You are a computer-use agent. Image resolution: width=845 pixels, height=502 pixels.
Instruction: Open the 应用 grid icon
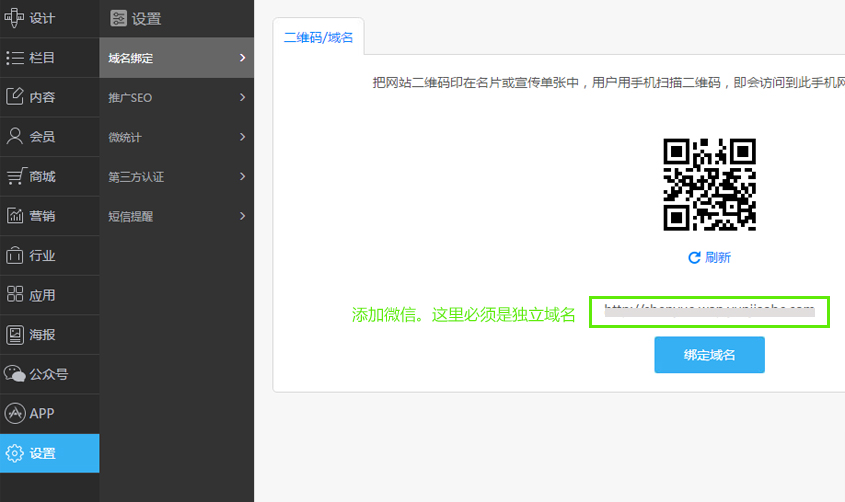[x=15, y=294]
